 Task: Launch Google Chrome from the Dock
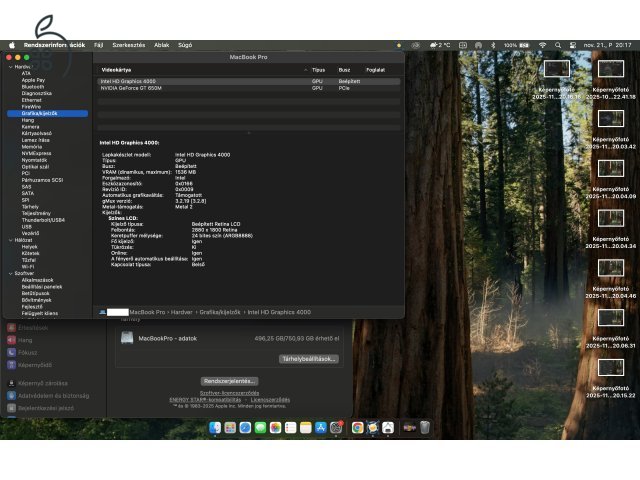(358, 427)
